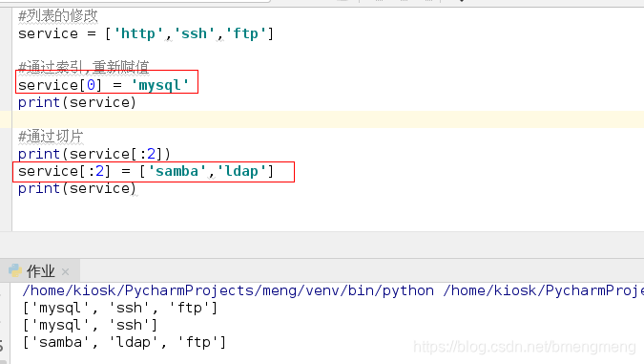Click the highlighted empty editor line
The height and width of the screenshot is (364, 644).
(x=328, y=119)
